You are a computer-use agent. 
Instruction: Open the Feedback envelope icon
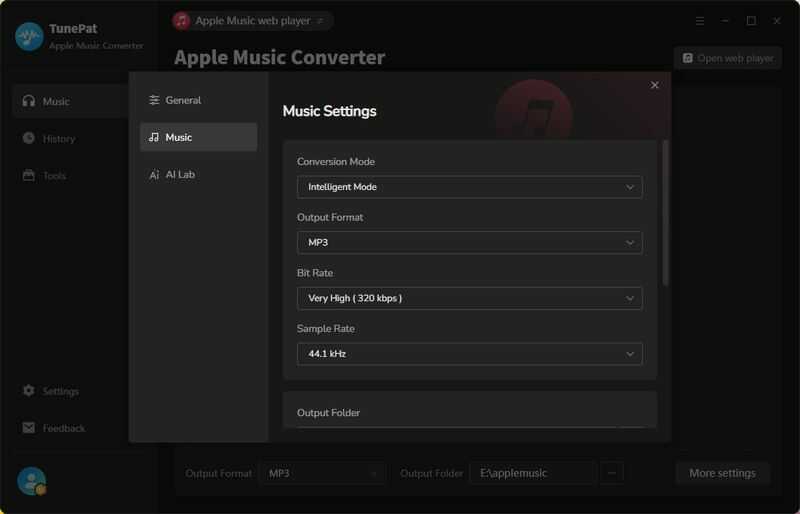29,427
